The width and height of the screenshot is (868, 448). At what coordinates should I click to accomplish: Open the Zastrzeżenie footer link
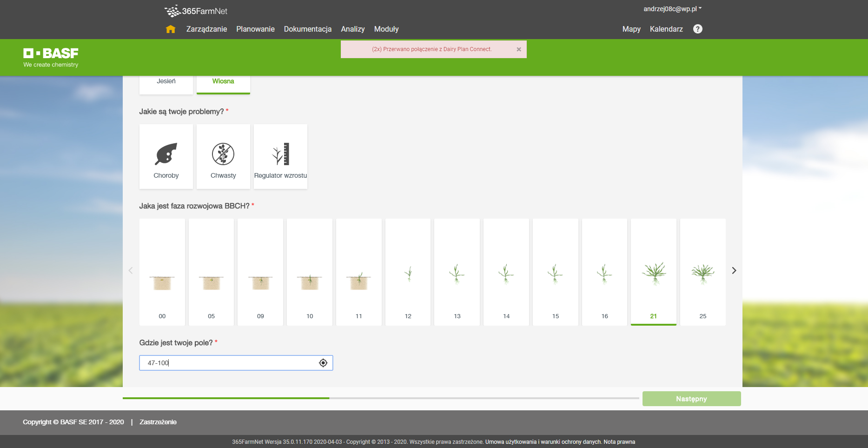158,422
